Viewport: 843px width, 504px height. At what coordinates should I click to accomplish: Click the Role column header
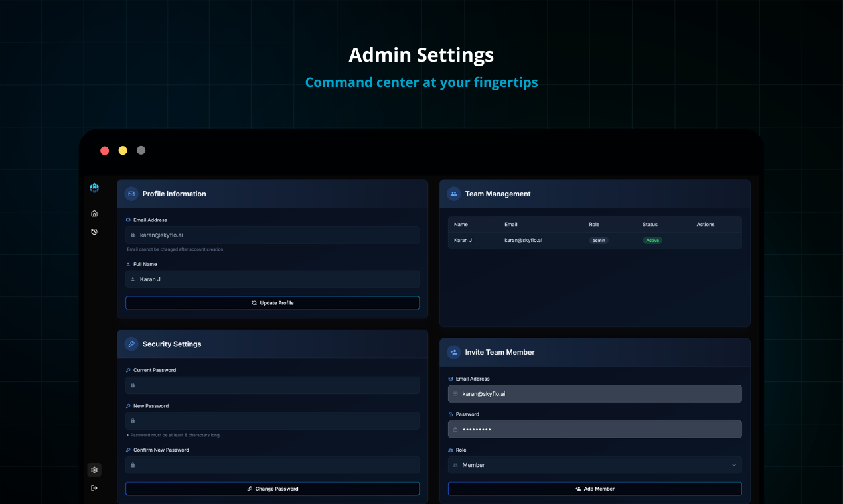point(594,225)
